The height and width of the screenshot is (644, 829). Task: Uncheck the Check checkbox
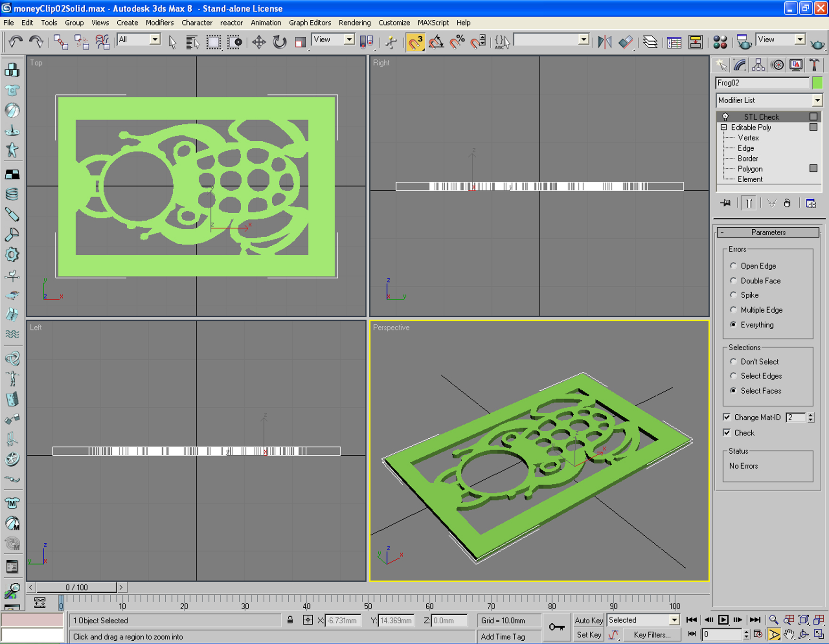click(x=727, y=433)
